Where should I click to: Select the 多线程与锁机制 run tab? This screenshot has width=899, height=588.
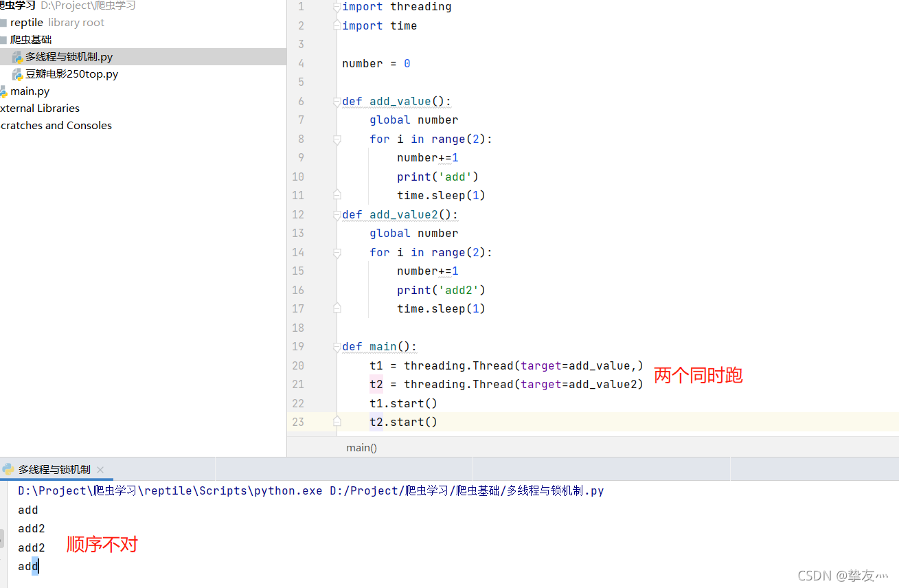pos(54,470)
